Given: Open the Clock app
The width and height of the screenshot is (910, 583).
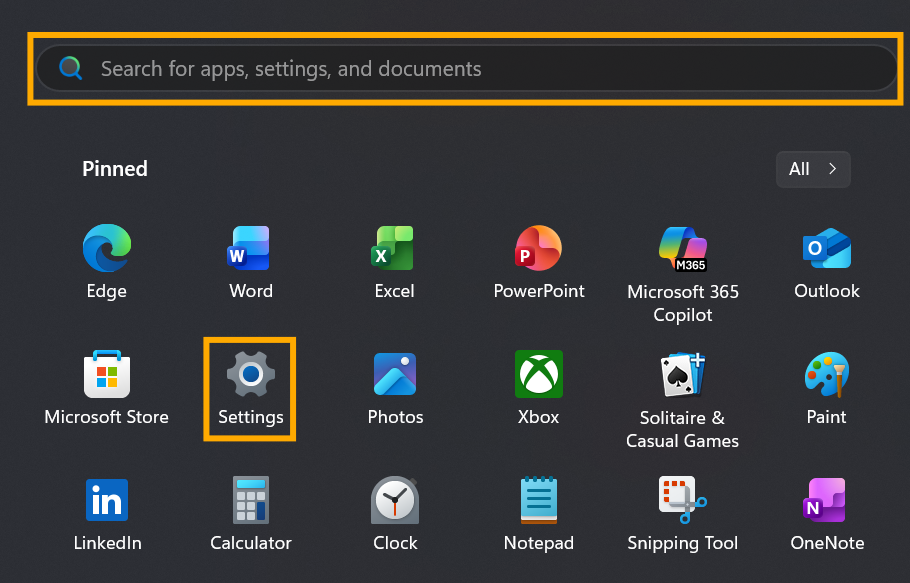Looking at the screenshot, I should tap(395, 513).
